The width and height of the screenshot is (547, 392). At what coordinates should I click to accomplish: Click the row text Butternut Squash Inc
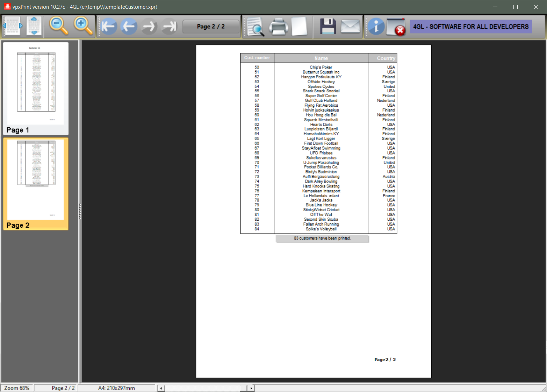tap(321, 72)
